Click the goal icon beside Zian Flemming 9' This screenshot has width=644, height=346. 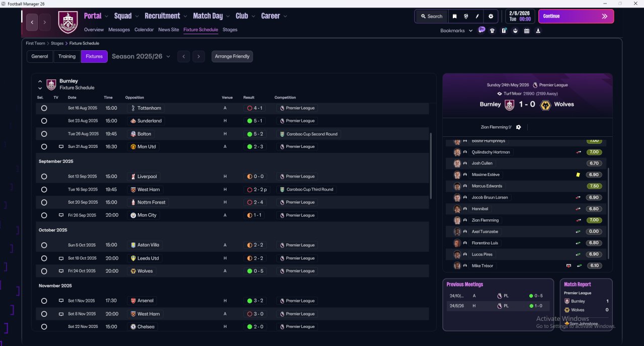tap(518, 127)
